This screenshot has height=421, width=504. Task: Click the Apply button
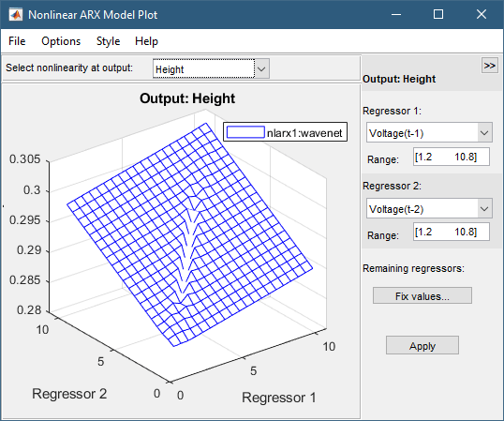(x=422, y=346)
